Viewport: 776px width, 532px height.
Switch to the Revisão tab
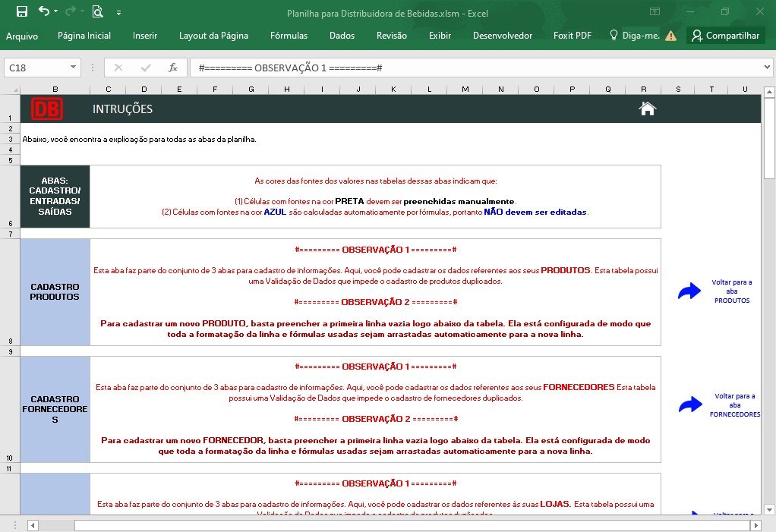click(x=392, y=36)
